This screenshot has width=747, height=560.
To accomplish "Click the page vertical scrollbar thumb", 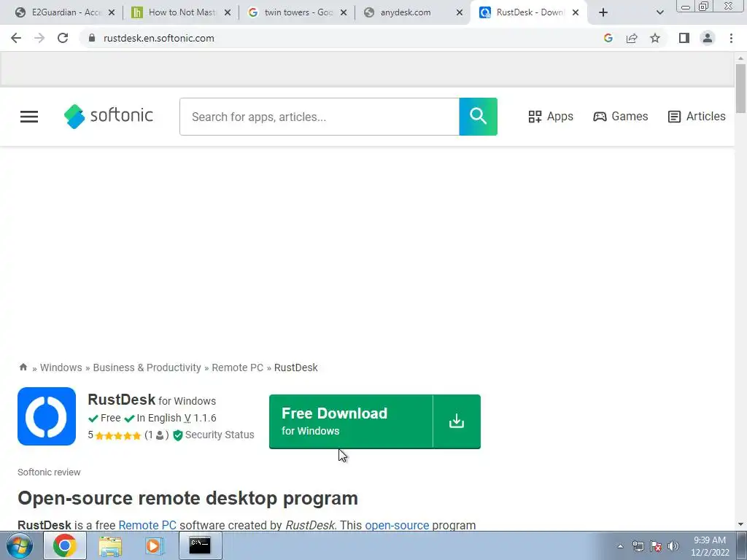I will (740, 88).
